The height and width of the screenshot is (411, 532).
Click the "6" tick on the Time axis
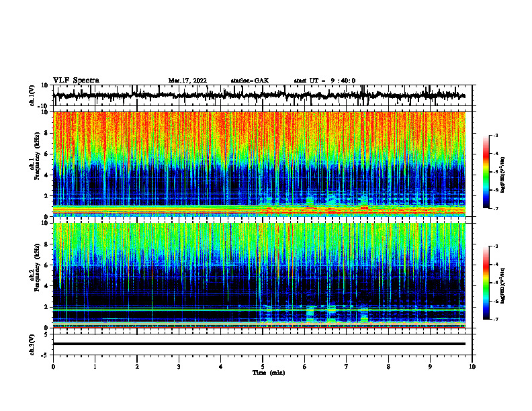coord(305,367)
